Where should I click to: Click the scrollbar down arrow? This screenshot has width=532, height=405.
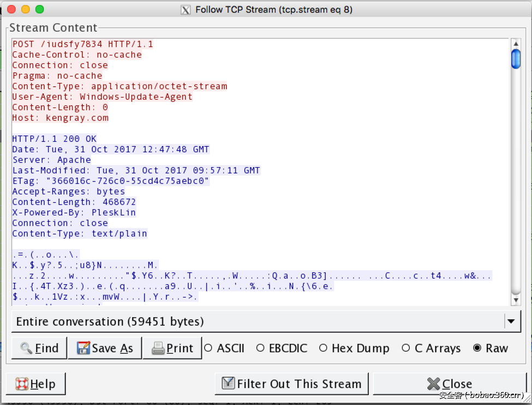[516, 300]
